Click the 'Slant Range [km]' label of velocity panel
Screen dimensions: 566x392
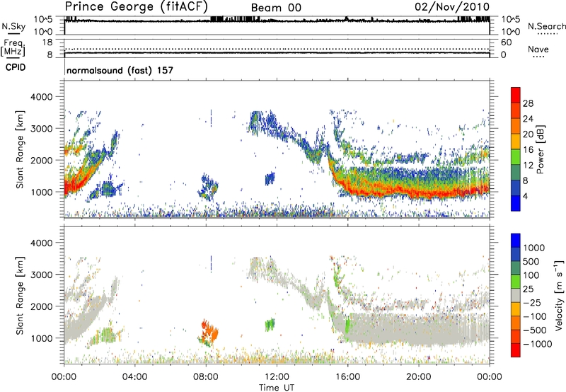pos(20,296)
